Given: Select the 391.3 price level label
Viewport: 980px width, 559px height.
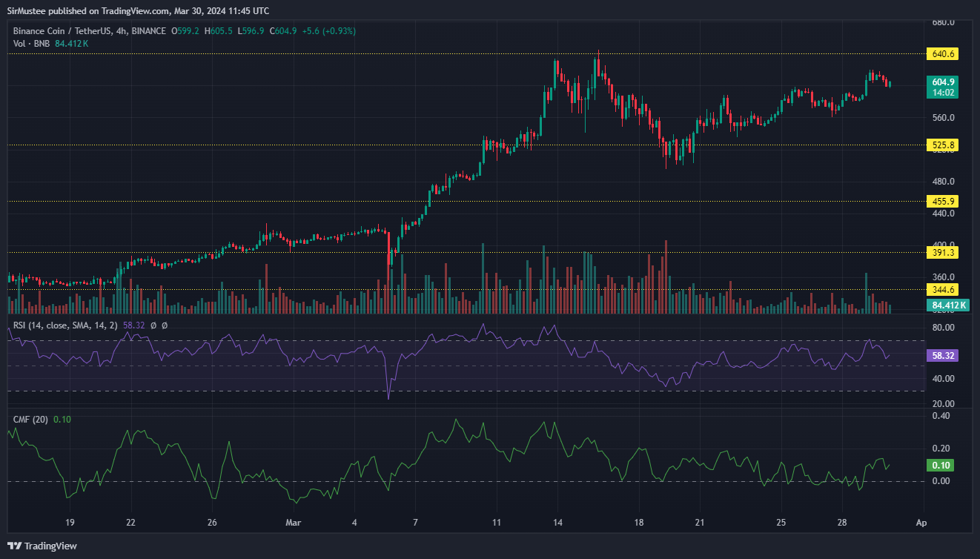Looking at the screenshot, I should coord(943,252).
